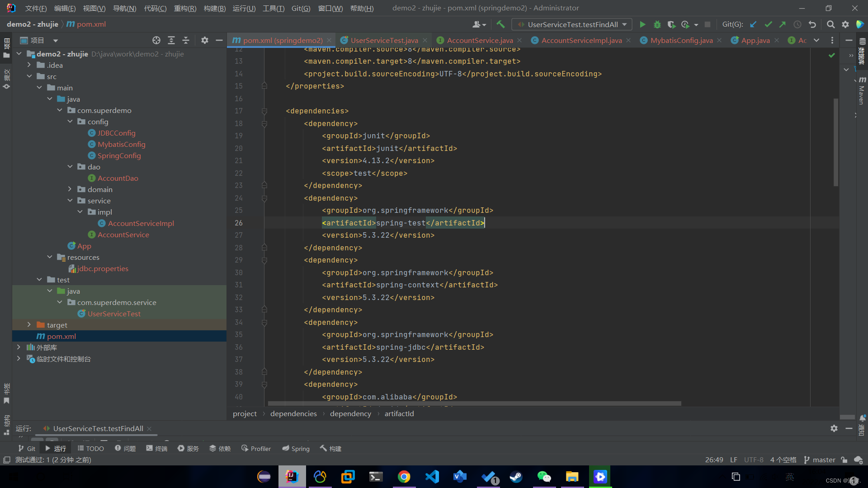Image resolution: width=868 pixels, height=488 pixels.
Task: Click the Git push arrow icon
Action: [783, 24]
